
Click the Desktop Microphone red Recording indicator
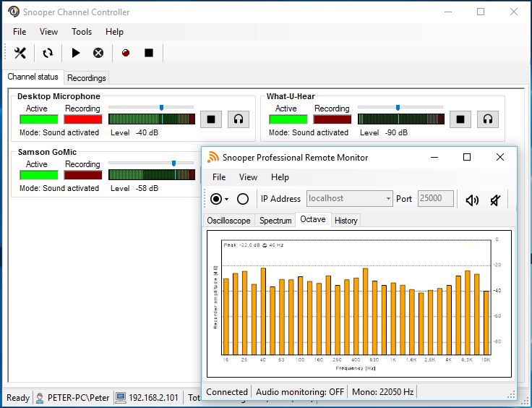click(x=83, y=119)
